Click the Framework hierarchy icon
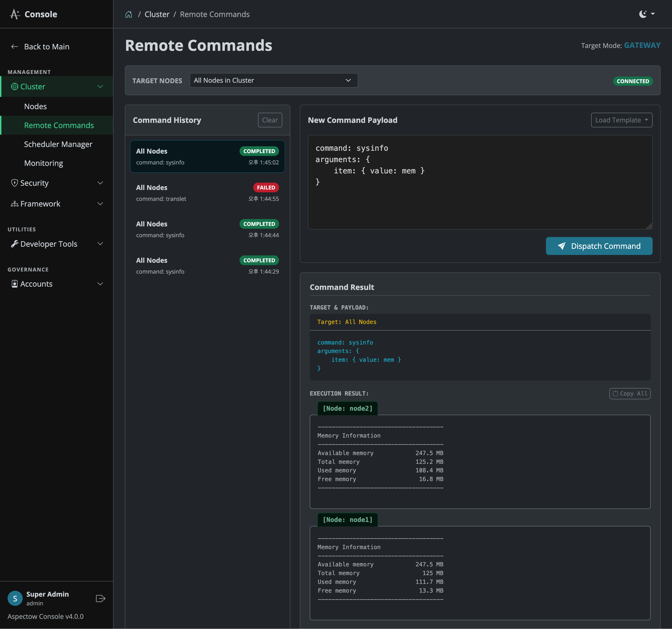This screenshot has height=629, width=672. pos(14,204)
